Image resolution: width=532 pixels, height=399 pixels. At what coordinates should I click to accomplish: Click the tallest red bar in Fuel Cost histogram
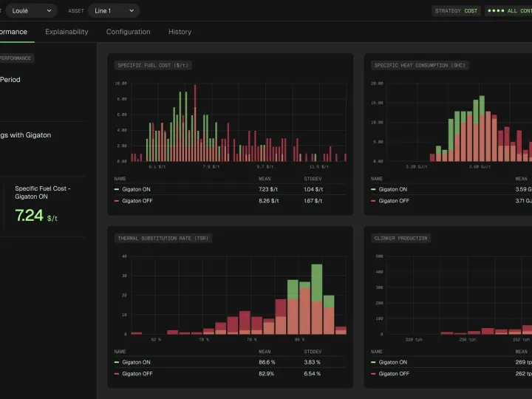[195, 123]
